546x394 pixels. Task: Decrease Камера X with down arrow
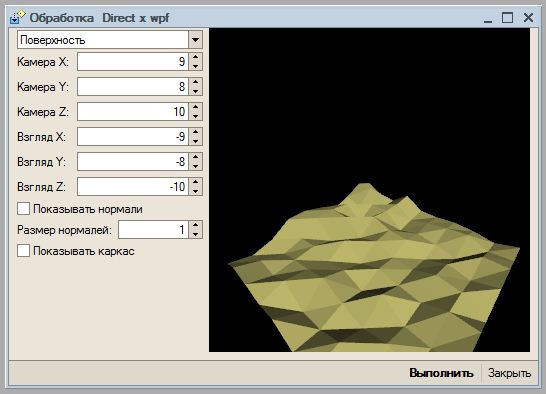[x=195, y=66]
